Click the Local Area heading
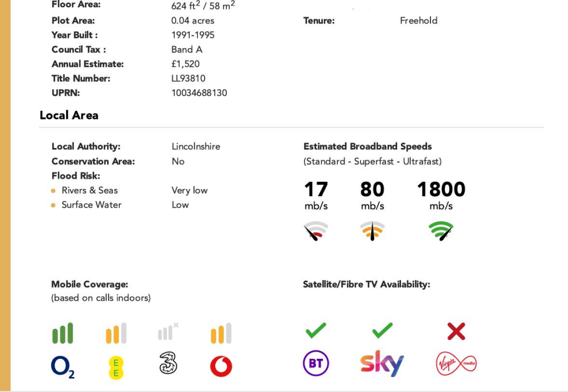 69,115
